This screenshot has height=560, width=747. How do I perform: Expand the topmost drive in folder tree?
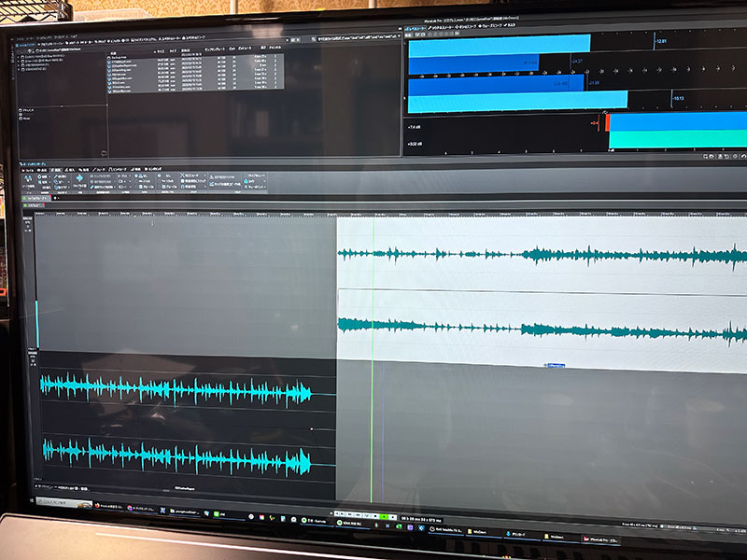(19, 57)
